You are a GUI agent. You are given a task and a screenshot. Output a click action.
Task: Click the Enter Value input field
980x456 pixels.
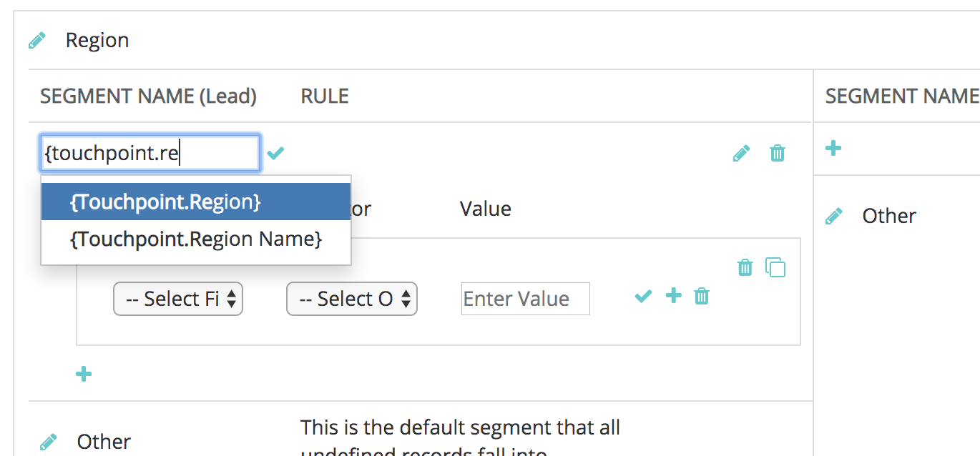coord(525,299)
